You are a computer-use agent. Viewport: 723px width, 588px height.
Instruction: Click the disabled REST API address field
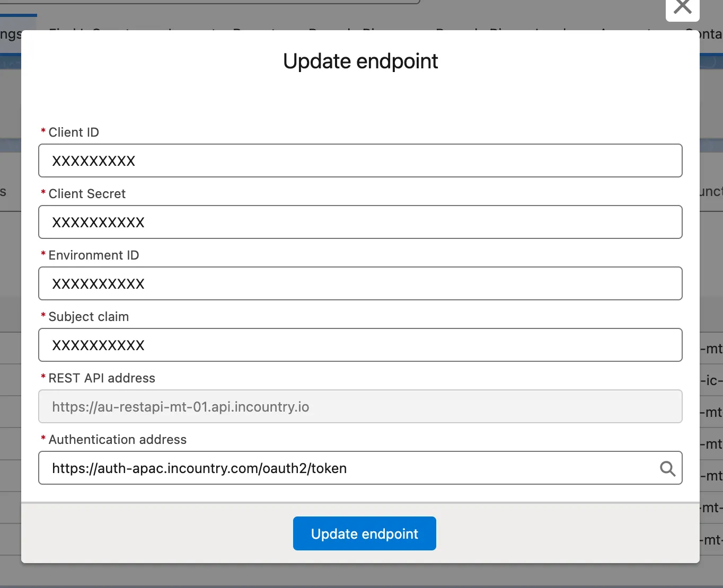(x=360, y=406)
